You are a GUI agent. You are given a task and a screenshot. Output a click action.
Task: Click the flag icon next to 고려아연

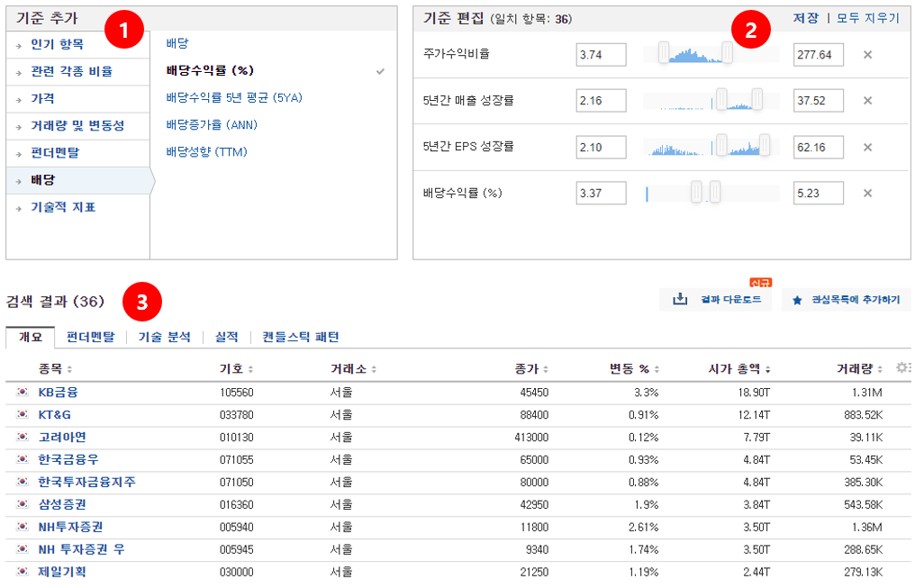(23, 437)
